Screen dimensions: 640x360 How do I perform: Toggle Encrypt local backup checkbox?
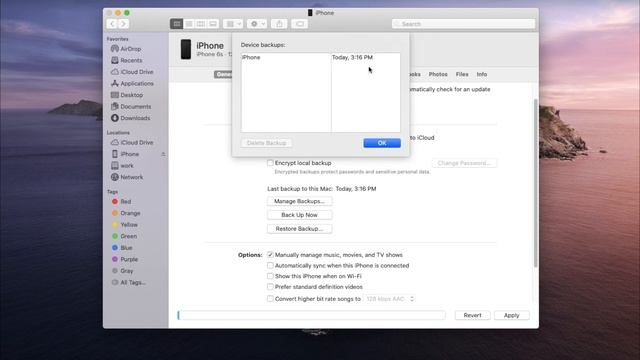pyautogui.click(x=270, y=163)
